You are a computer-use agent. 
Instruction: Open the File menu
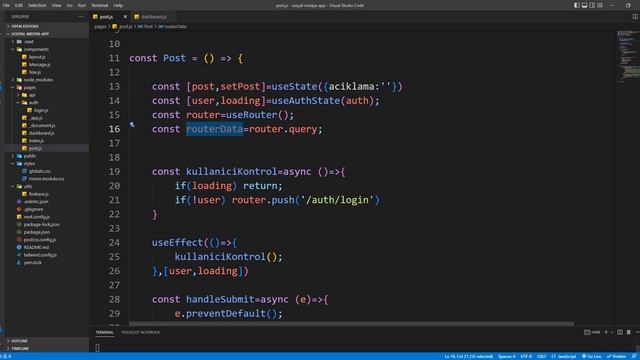point(6,5)
